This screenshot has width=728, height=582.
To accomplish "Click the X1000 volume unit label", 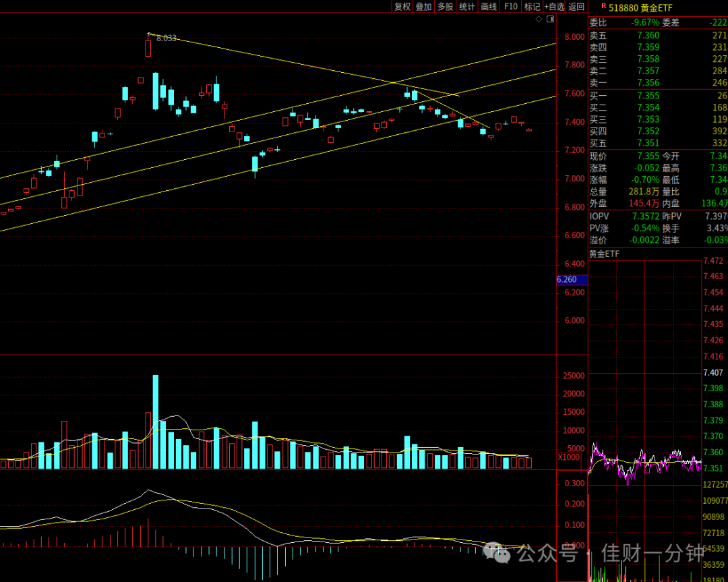I will 569,457.
